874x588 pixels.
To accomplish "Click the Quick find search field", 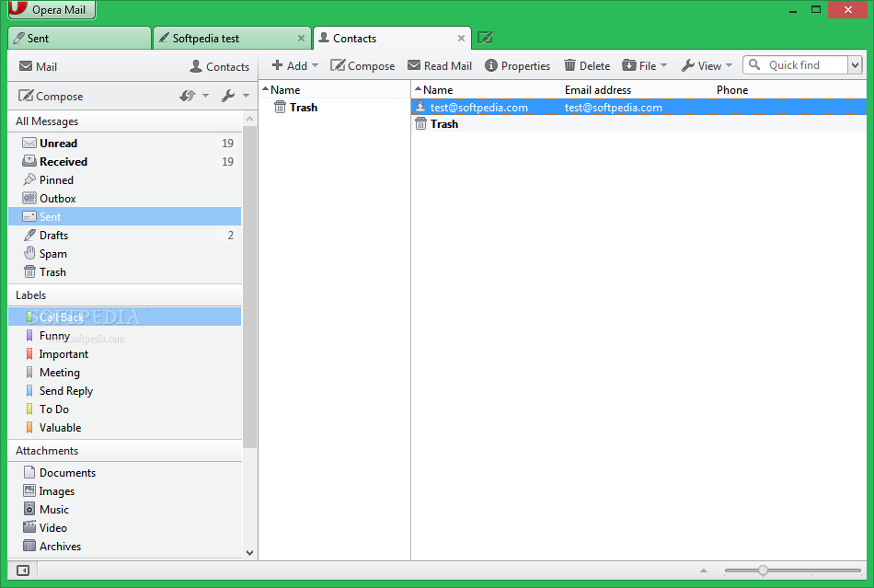I will (796, 65).
